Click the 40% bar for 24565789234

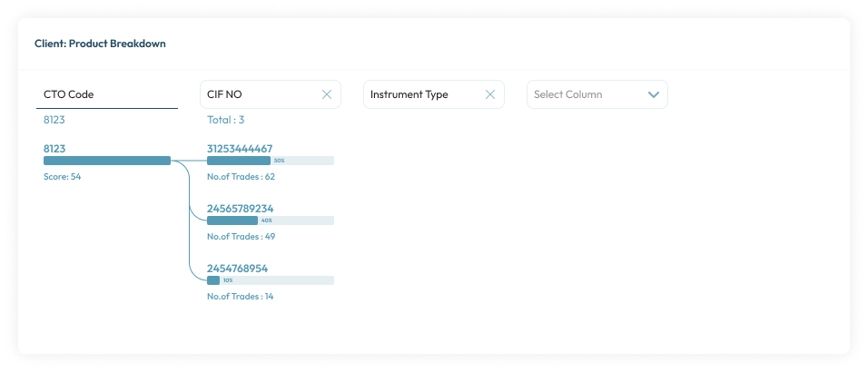tap(270, 220)
